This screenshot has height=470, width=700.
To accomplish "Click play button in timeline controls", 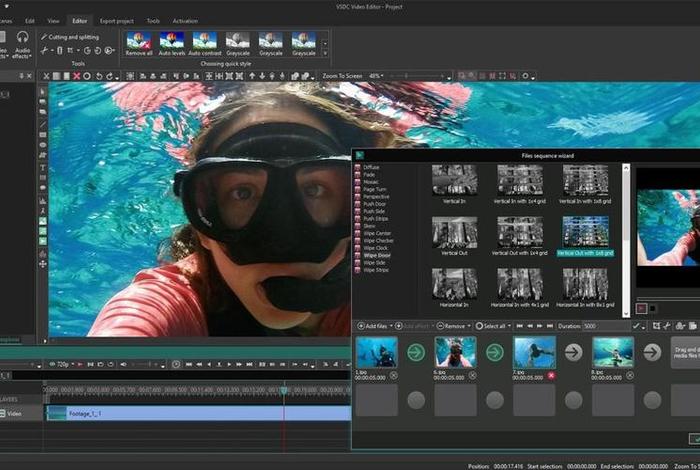I will (229, 365).
